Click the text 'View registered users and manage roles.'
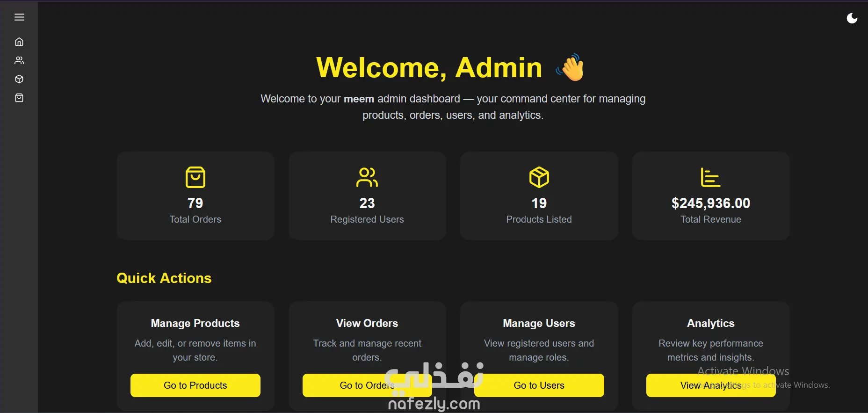Image resolution: width=868 pixels, height=413 pixels. click(x=539, y=350)
